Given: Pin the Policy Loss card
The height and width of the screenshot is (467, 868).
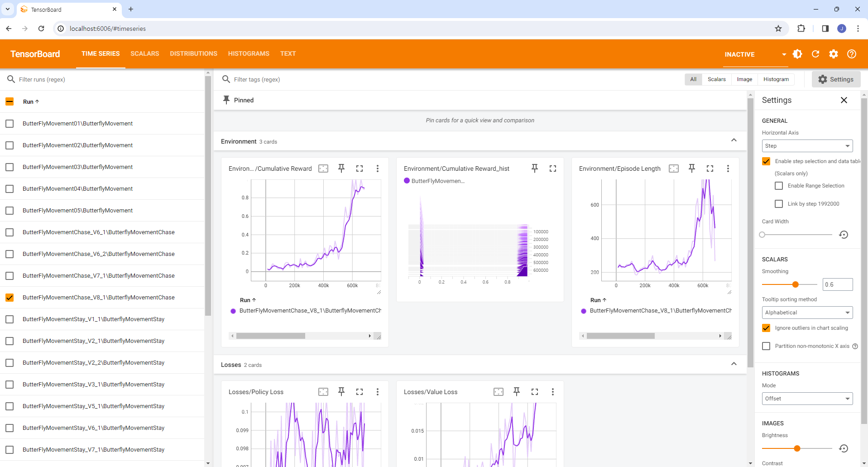Looking at the screenshot, I should coord(341,392).
